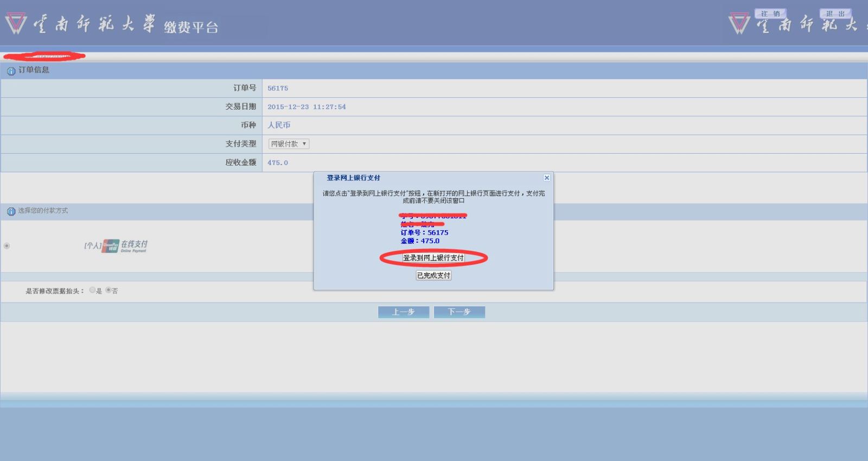Click the 退出 button in the header
Viewport: 868px width, 461px height.
click(x=835, y=14)
